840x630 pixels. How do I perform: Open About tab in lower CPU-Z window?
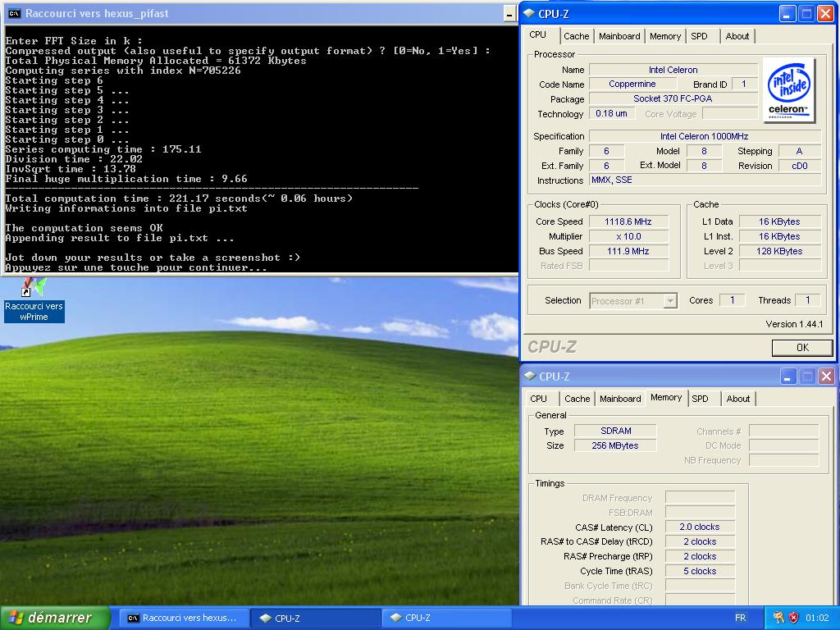pos(737,399)
